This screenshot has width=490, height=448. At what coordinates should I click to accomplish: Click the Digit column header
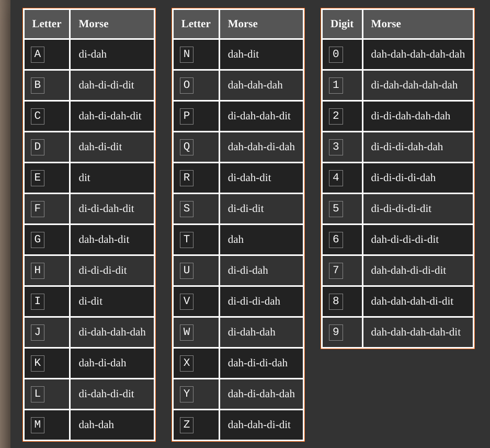[342, 24]
